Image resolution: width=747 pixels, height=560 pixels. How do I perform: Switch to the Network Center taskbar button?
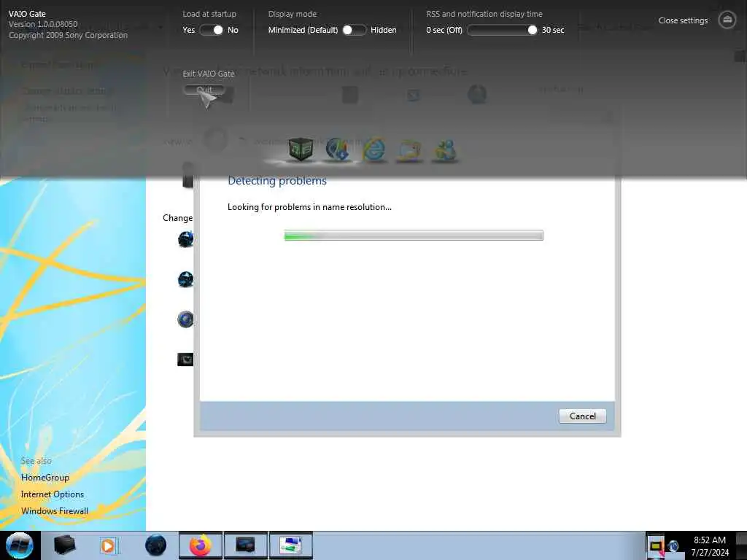pyautogui.click(x=290, y=545)
